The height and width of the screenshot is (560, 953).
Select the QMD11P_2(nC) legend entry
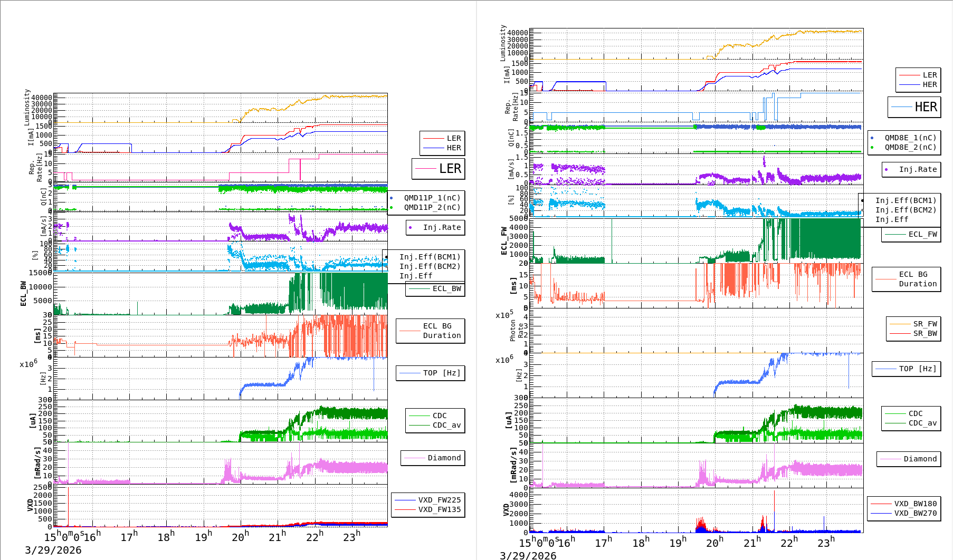[432, 207]
